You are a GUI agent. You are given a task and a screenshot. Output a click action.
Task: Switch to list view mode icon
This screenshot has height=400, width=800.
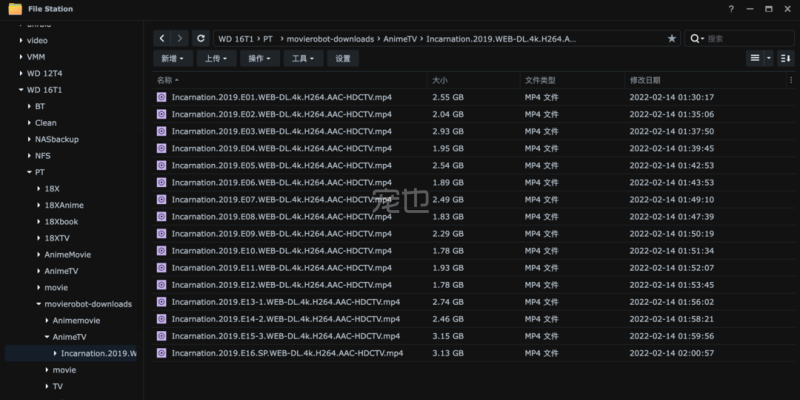pos(755,58)
